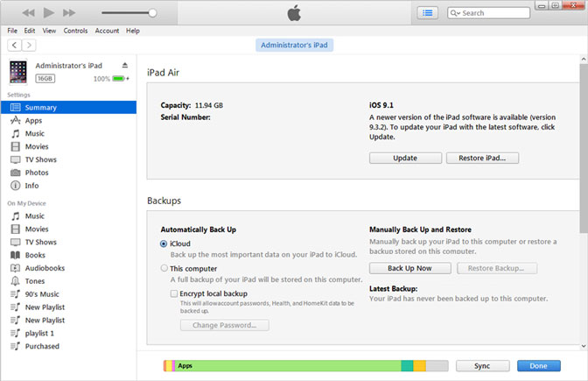
Task: Open TV Shows under Settings
Action: coord(68,159)
